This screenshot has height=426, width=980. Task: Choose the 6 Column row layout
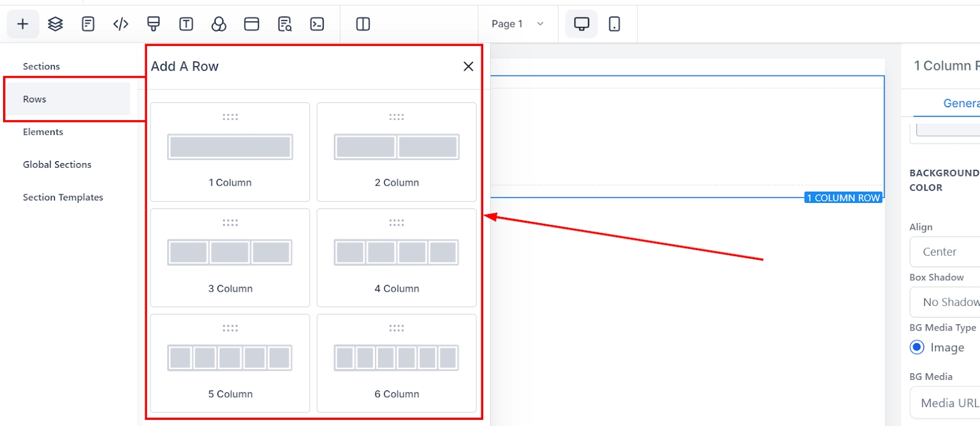pos(396,363)
